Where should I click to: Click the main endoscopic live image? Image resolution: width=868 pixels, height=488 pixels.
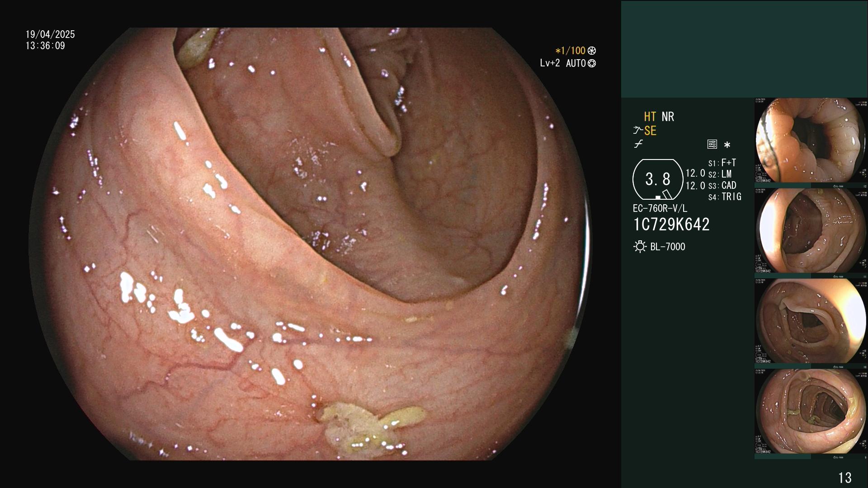pyautogui.click(x=310, y=244)
